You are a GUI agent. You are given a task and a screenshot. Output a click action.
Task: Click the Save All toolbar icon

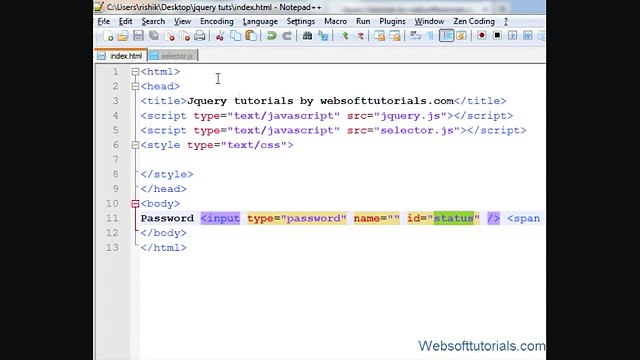(x=154, y=36)
